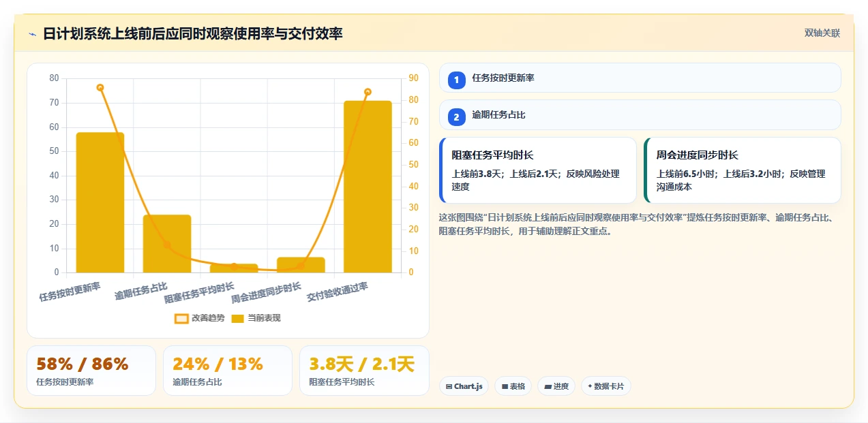Click the trend line point above 任务按时更新率
Viewport: 868px width, 423px height.
(x=100, y=87)
